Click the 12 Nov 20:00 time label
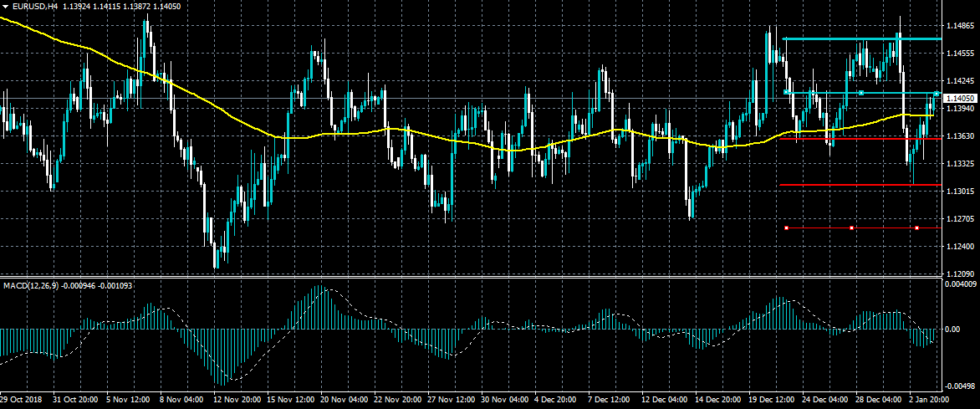Screen dimensions: 980x409 pyautogui.click(x=237, y=401)
